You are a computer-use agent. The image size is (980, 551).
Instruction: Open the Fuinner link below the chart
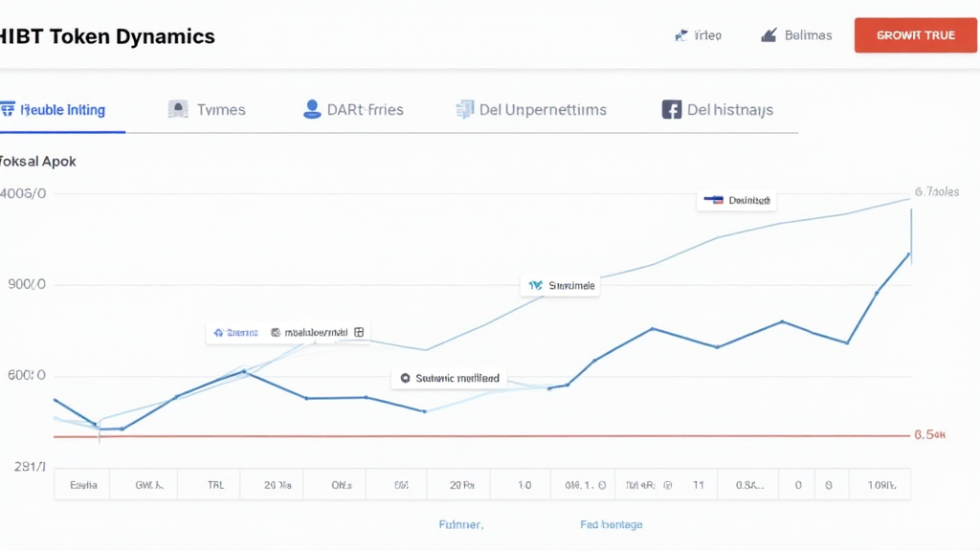click(x=460, y=524)
